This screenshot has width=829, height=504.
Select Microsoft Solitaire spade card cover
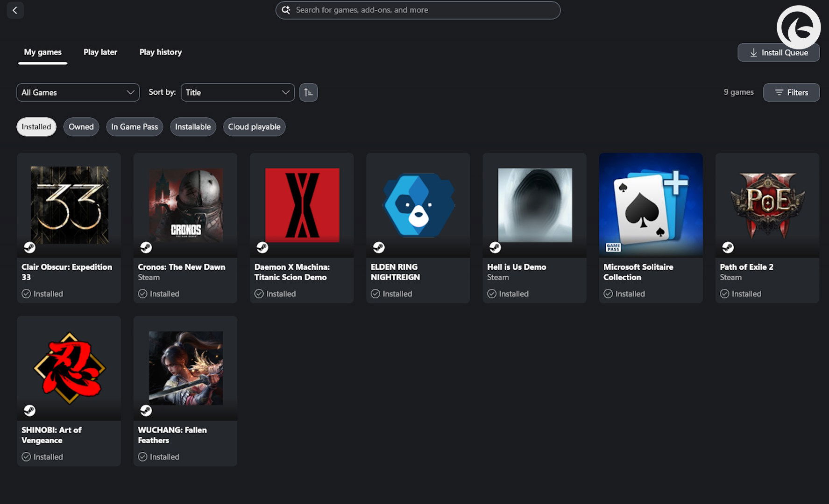pos(651,205)
